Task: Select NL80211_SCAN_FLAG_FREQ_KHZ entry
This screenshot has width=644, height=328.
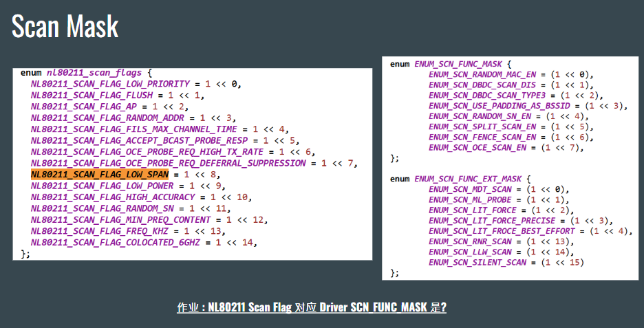Action: pyautogui.click(x=128, y=231)
